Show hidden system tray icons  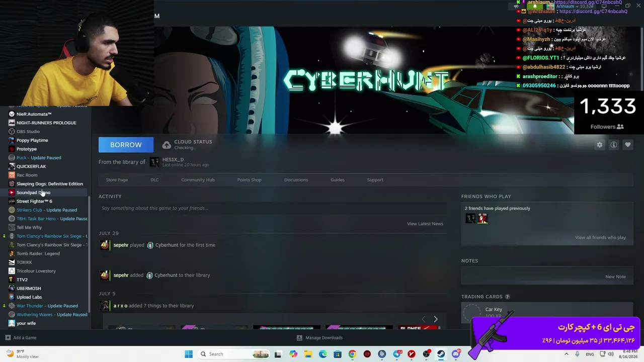(567, 354)
